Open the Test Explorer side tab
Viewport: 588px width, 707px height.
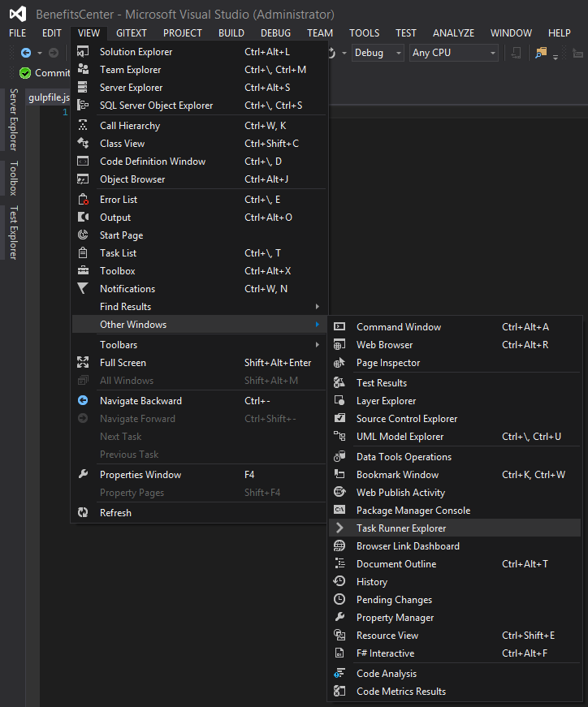tap(14, 232)
